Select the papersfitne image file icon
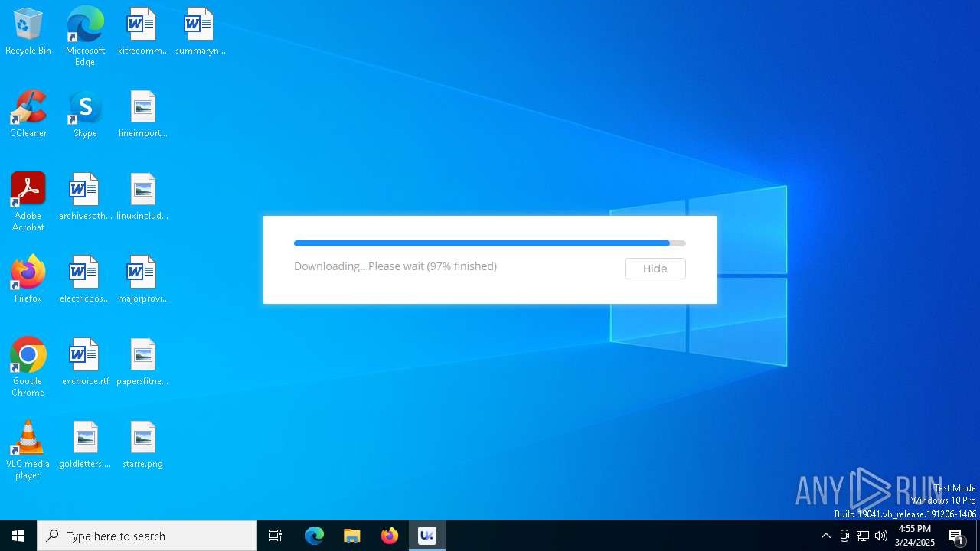 pos(143,363)
